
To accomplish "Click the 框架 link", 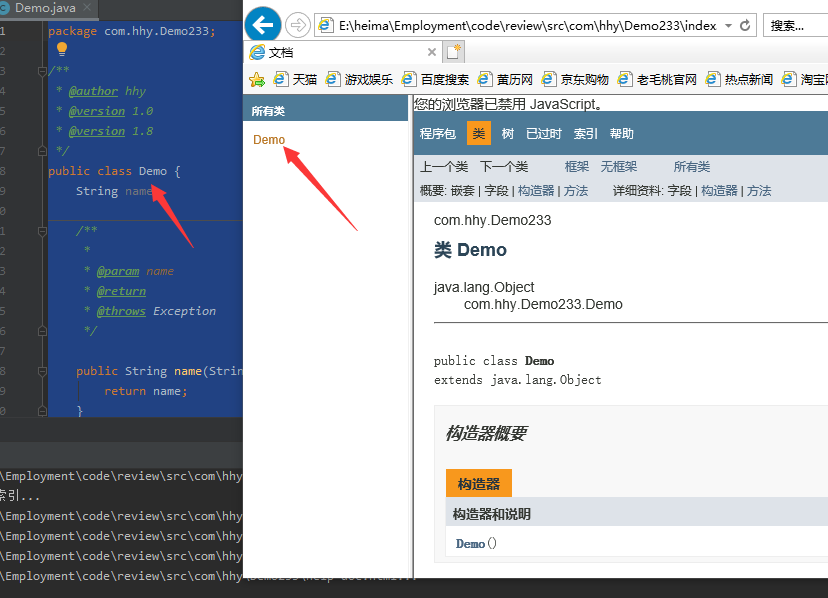I will click(577, 167).
